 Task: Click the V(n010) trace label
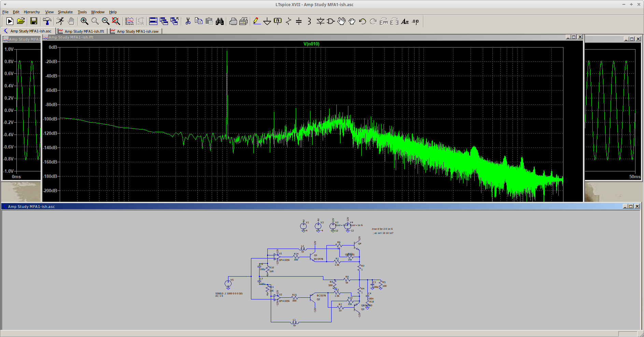tap(311, 44)
